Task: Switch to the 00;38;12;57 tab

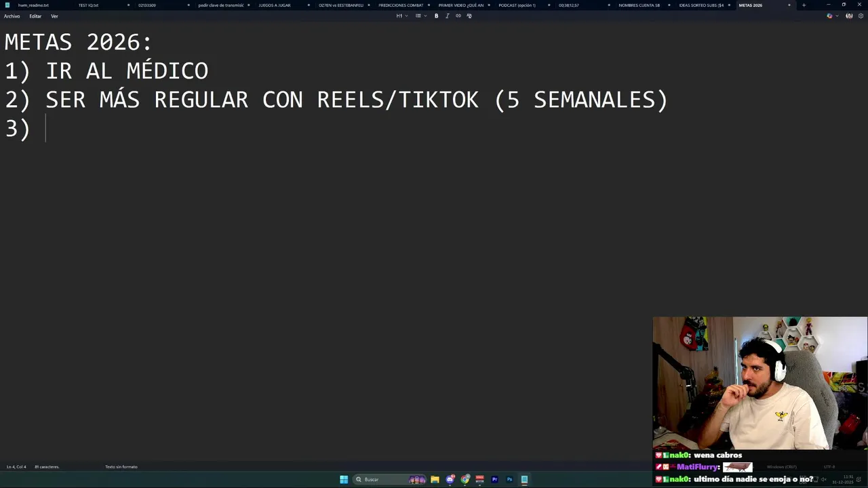Action: [x=569, y=5]
